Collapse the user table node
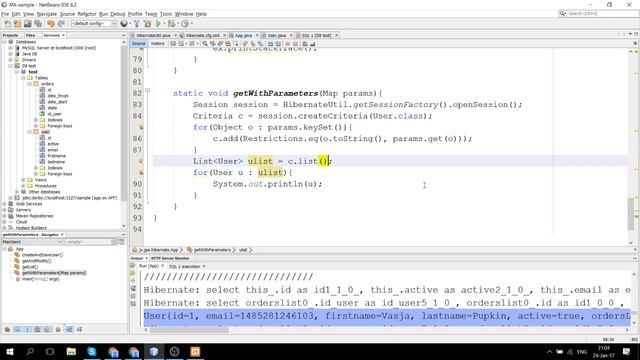This screenshot has width=640, height=360. point(29,132)
